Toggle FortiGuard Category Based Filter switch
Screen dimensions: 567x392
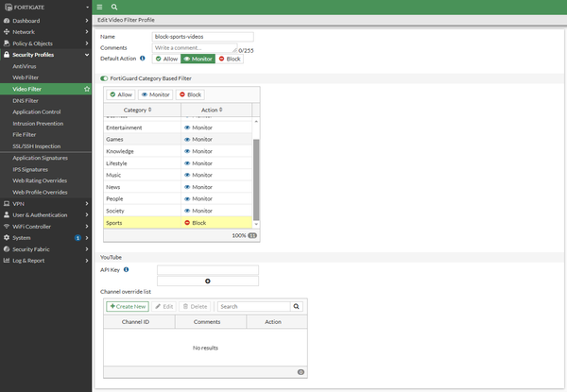104,78
